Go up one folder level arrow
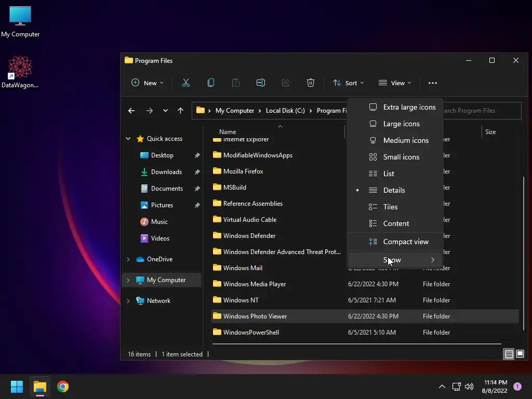Screen dimensions: 532x399 (x=180, y=111)
